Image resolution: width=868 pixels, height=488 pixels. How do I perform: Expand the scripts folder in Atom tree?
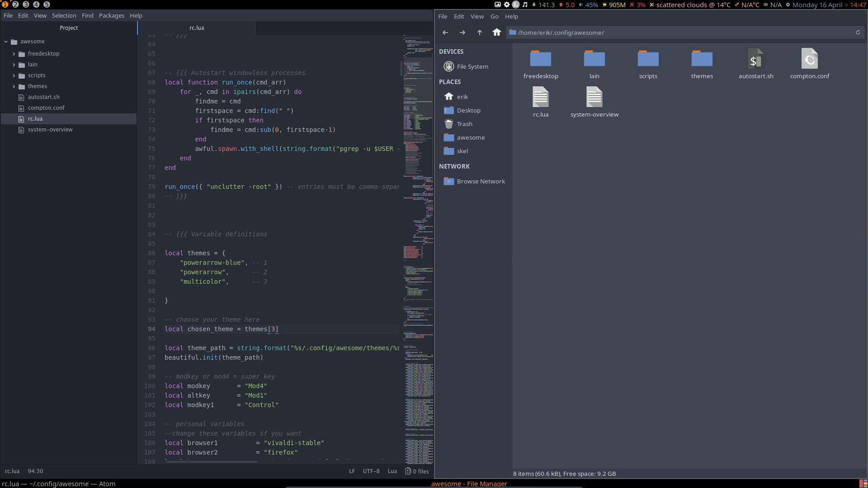pyautogui.click(x=14, y=75)
